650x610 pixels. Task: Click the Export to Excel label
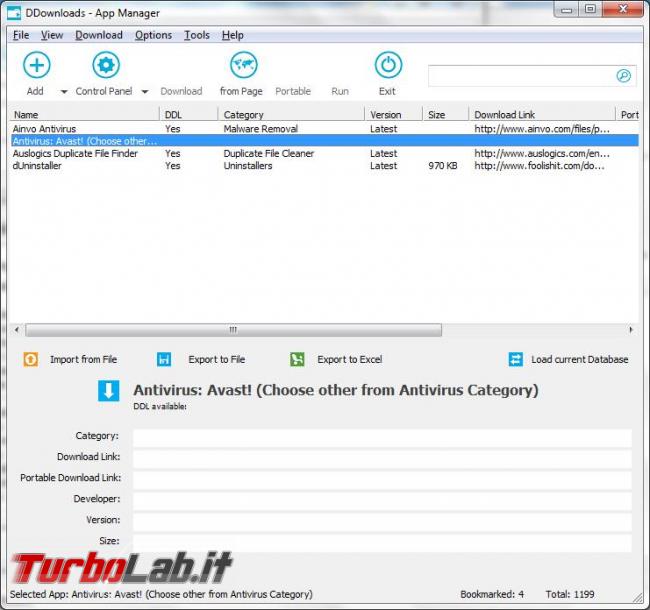click(x=349, y=359)
